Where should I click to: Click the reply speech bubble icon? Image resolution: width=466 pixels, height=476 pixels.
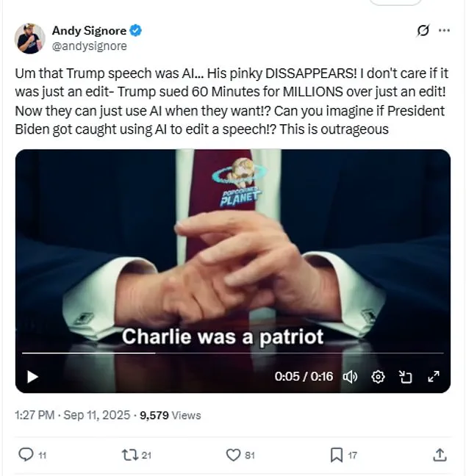click(26, 455)
